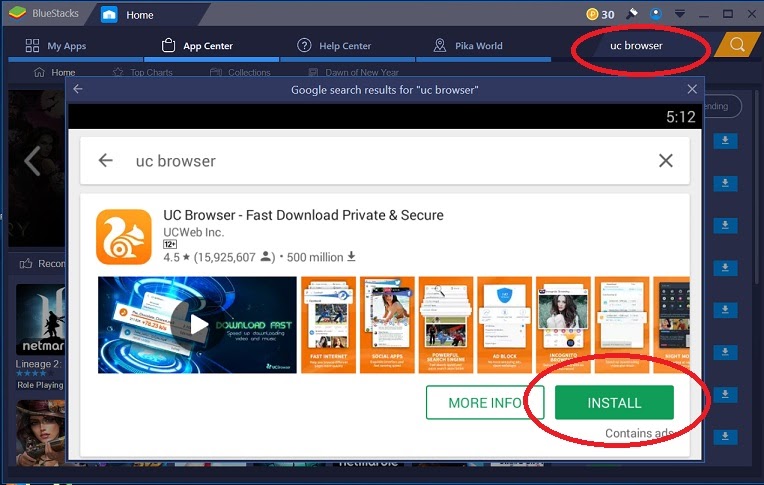This screenshot has height=485, width=764.
Task: Go back in the search results dialog header
Action: pyautogui.click(x=78, y=89)
